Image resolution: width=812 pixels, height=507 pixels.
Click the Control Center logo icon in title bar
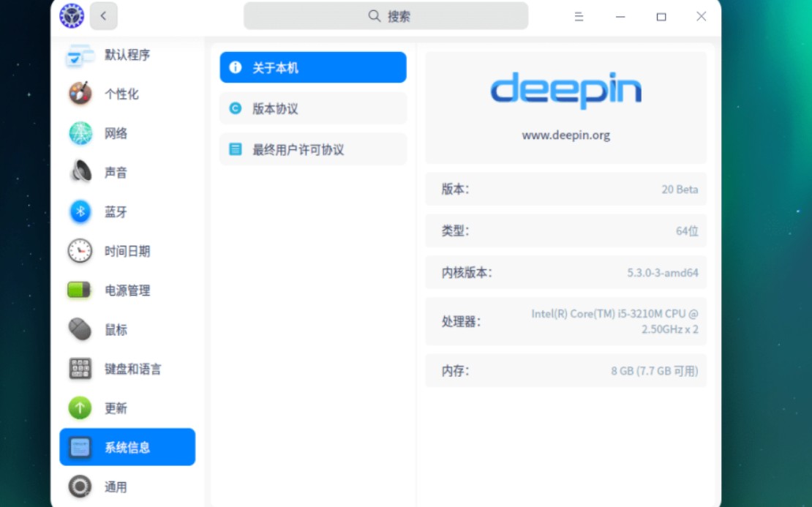72,15
